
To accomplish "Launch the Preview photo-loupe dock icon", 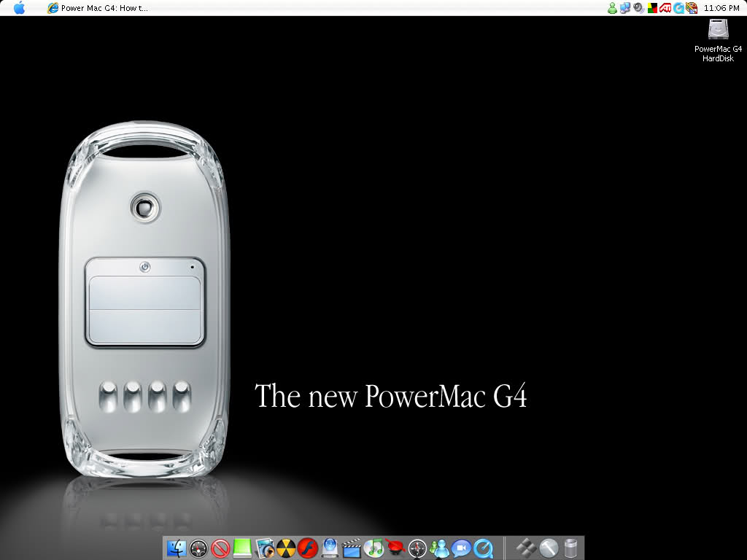I will pyautogui.click(x=264, y=548).
